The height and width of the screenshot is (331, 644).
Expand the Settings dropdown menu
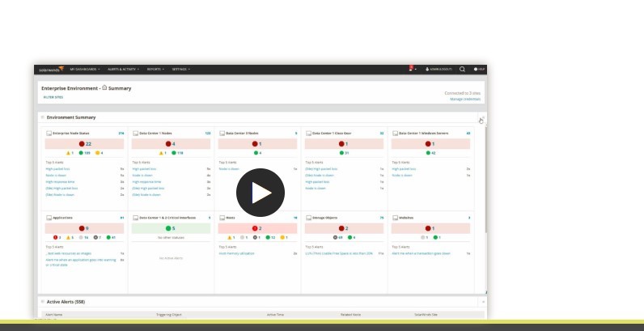coord(181,70)
